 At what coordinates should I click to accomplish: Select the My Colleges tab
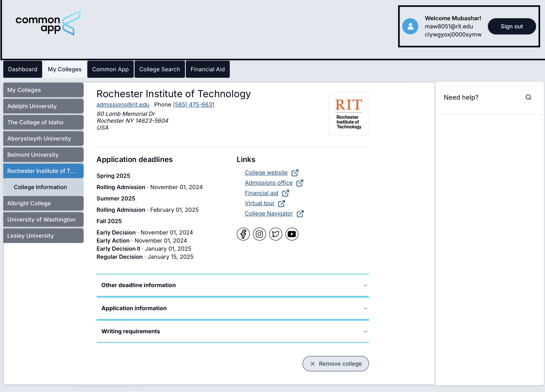pyautogui.click(x=65, y=69)
